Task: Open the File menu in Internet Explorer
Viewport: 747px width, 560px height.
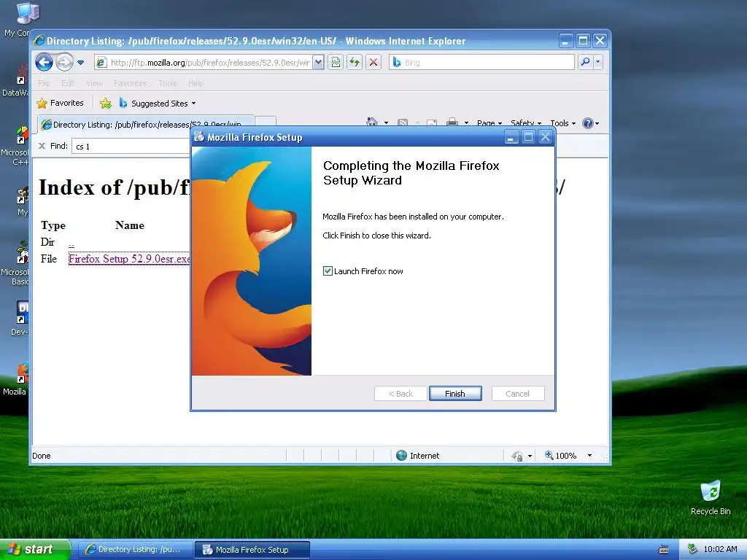Action: pos(44,83)
